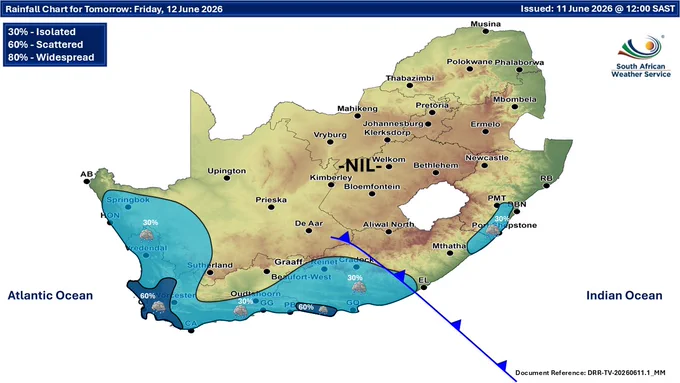Select the Mthatha city marker dot
The height and width of the screenshot is (383, 680).
tap(450, 253)
